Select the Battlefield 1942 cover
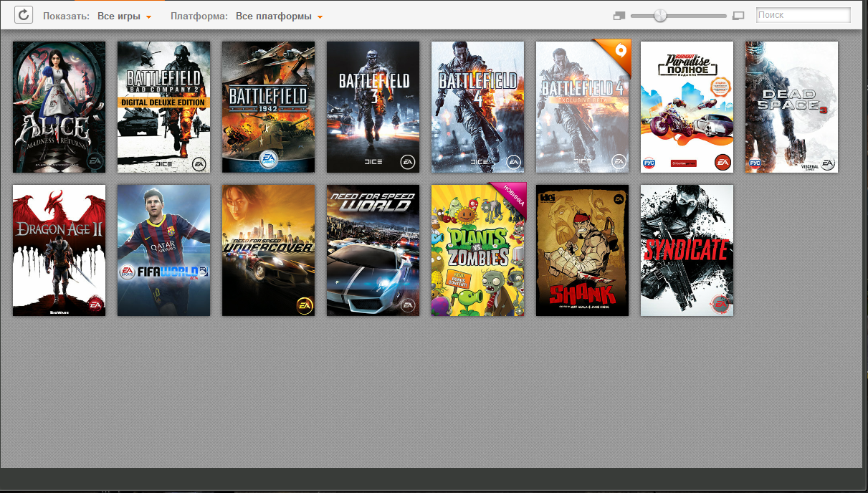 click(268, 107)
